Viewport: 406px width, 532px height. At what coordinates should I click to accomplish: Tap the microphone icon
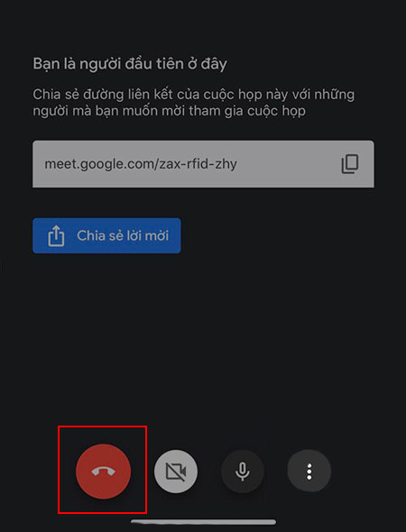pos(243,472)
